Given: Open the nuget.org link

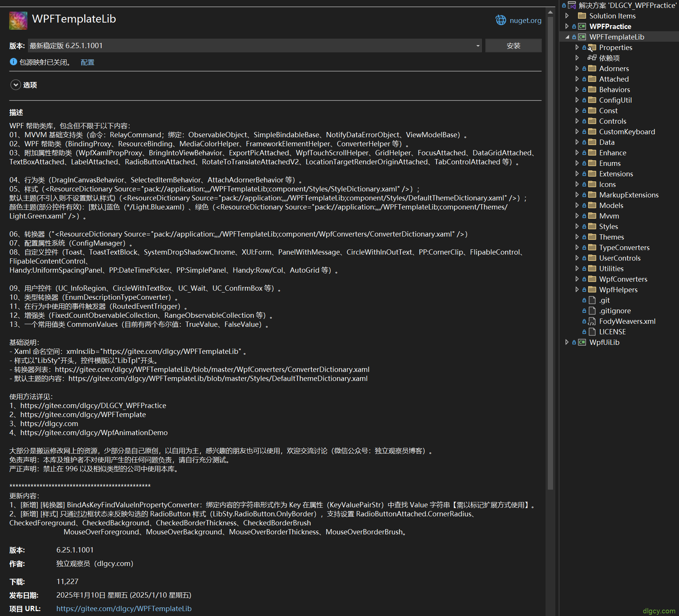Looking at the screenshot, I should pos(526,20).
